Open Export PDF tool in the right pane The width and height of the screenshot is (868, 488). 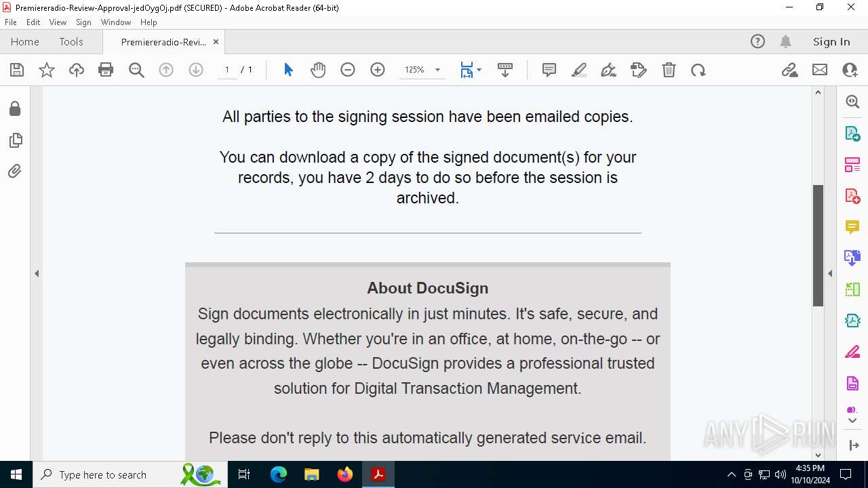click(x=852, y=133)
